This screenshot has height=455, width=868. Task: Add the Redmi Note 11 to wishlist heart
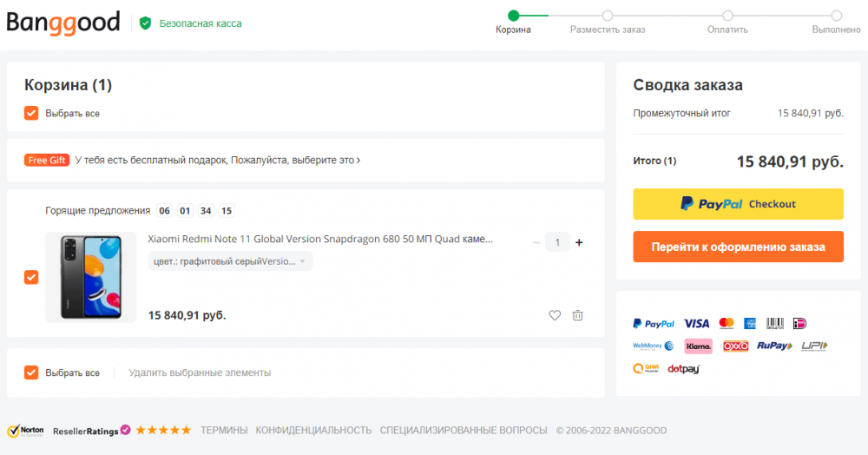(x=555, y=315)
